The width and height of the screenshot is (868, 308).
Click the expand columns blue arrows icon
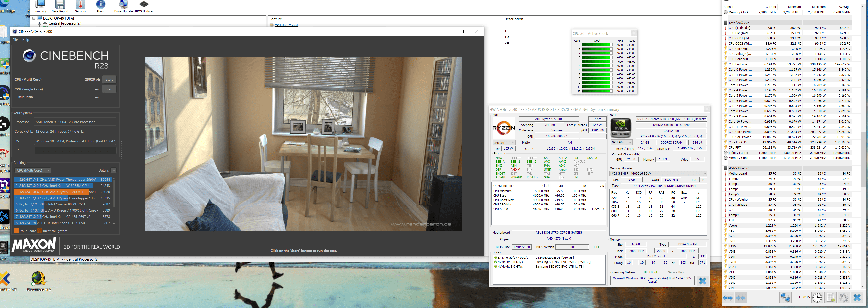(728, 298)
